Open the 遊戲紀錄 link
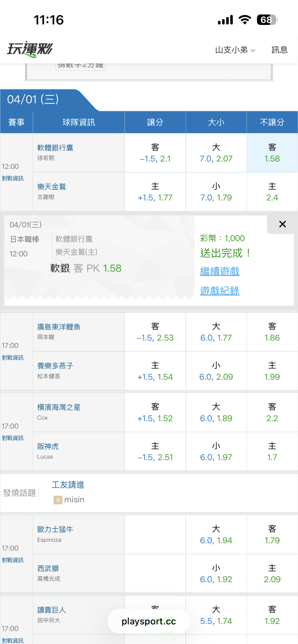298x644 pixels. coord(220,291)
